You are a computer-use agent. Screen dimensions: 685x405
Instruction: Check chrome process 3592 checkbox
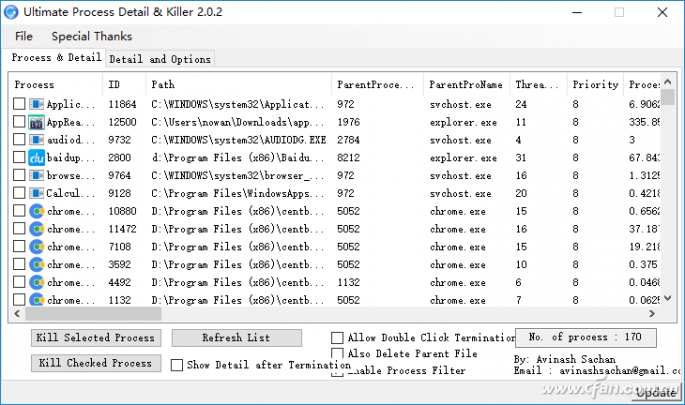point(19,265)
